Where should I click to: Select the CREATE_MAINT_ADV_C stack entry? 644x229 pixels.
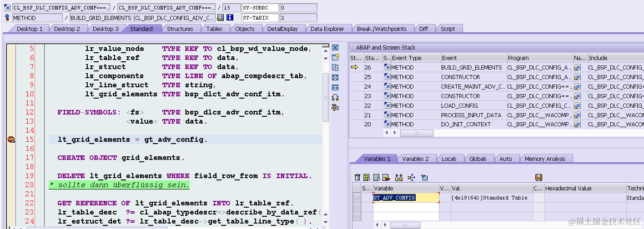(x=473, y=86)
